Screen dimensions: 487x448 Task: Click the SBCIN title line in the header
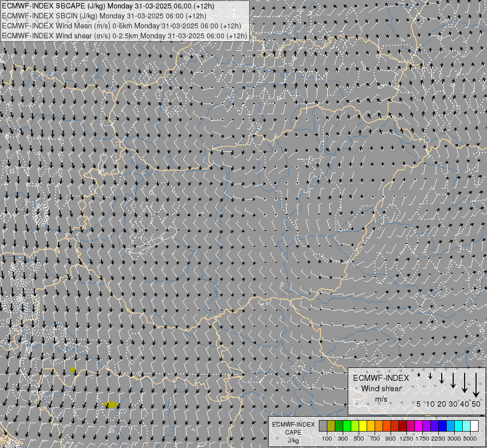pyautogui.click(x=104, y=16)
